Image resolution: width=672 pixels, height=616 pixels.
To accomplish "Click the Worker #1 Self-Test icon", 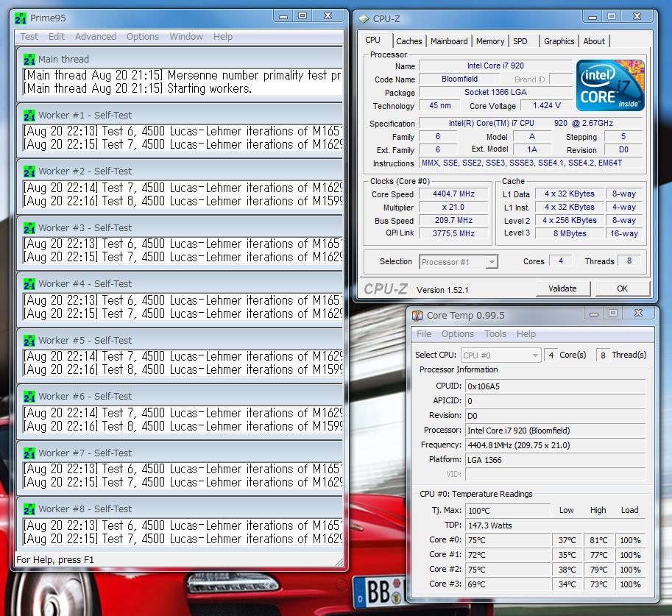I will (29, 116).
